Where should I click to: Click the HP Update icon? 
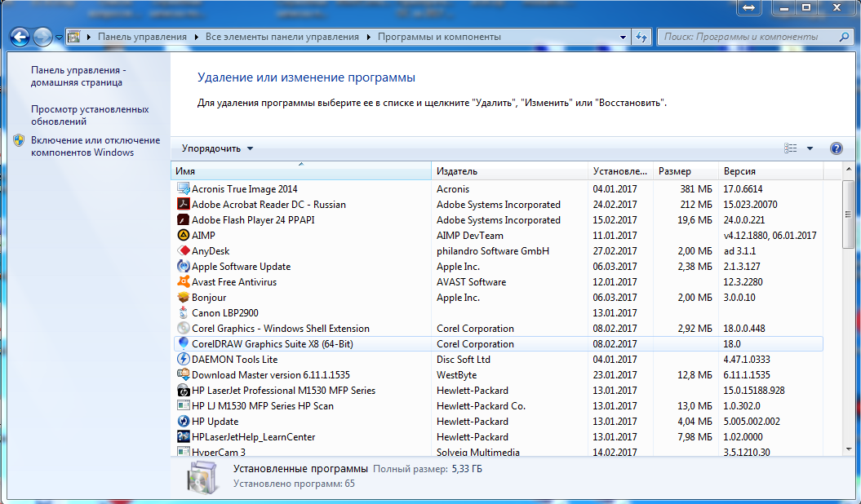[x=184, y=422]
